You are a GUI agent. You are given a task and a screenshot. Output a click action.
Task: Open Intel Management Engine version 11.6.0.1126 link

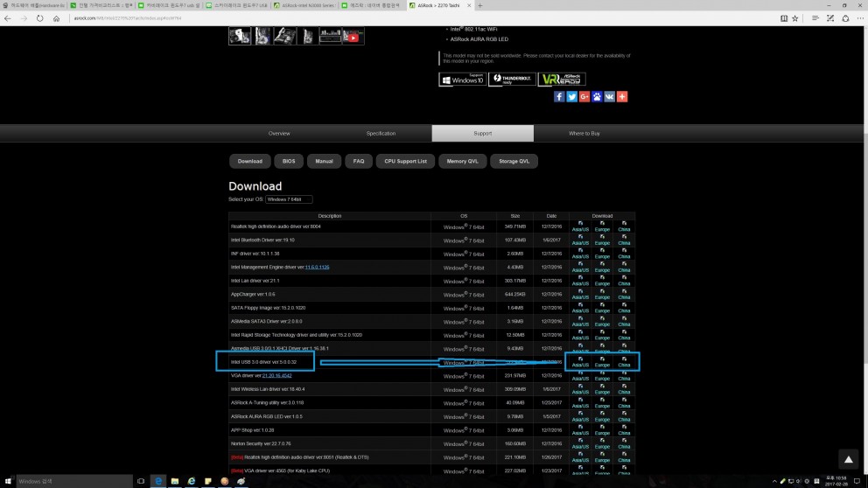317,268
